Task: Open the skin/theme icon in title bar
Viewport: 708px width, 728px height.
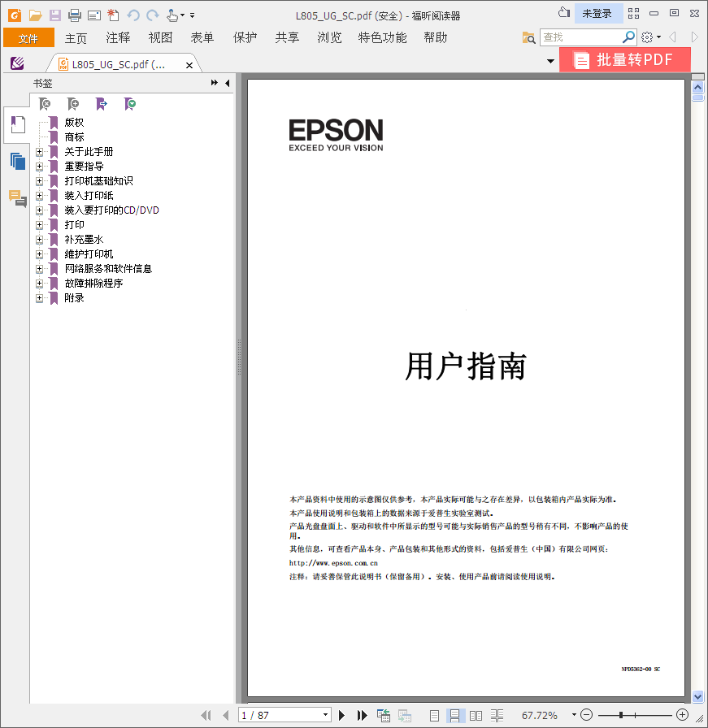Action: [x=564, y=13]
